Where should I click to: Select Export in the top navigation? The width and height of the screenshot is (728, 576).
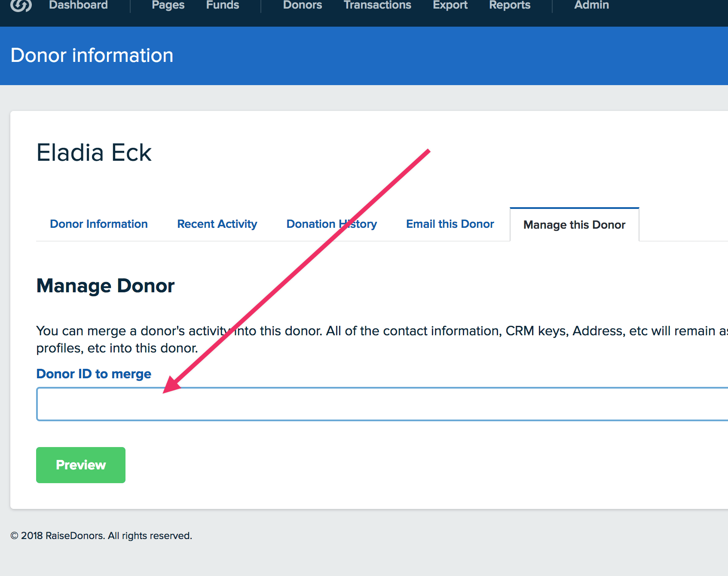pyautogui.click(x=450, y=5)
